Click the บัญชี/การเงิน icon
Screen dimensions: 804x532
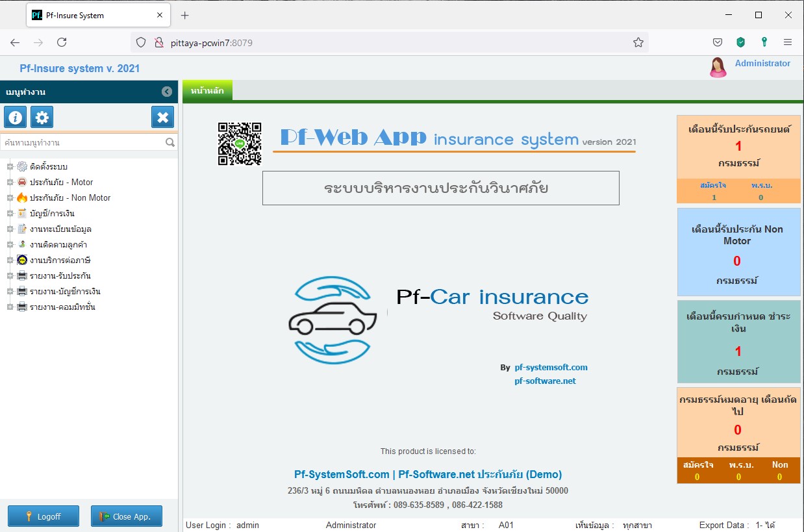coord(22,214)
